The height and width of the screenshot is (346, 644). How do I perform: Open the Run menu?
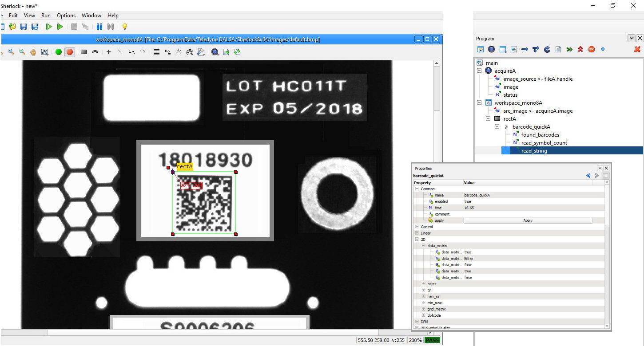(x=46, y=15)
